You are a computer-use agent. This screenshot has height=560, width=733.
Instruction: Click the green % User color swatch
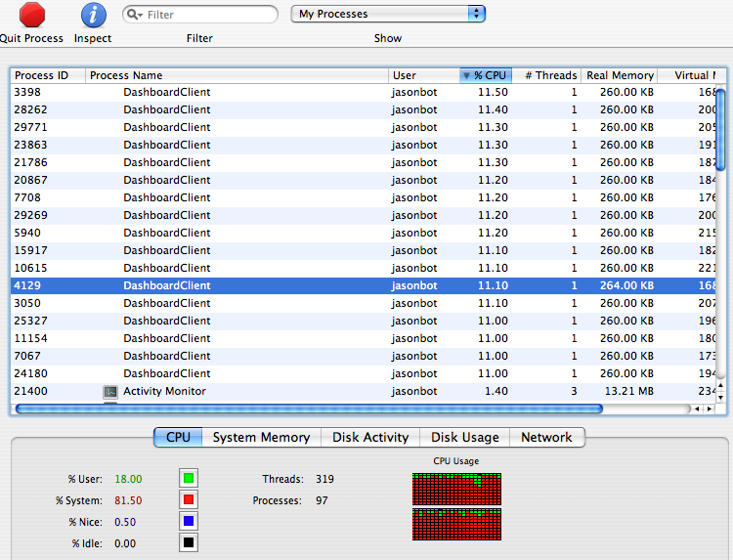click(x=189, y=478)
